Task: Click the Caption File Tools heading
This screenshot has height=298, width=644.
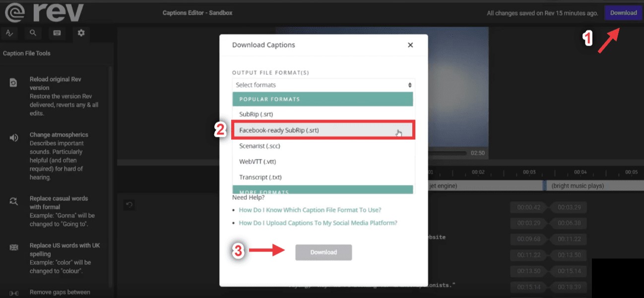Action: click(26, 54)
